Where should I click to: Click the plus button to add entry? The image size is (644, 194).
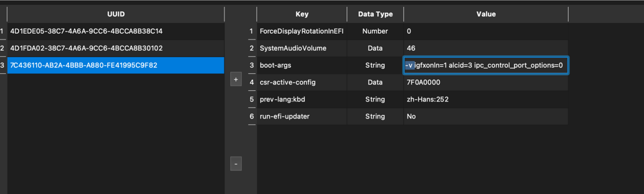[x=236, y=79]
